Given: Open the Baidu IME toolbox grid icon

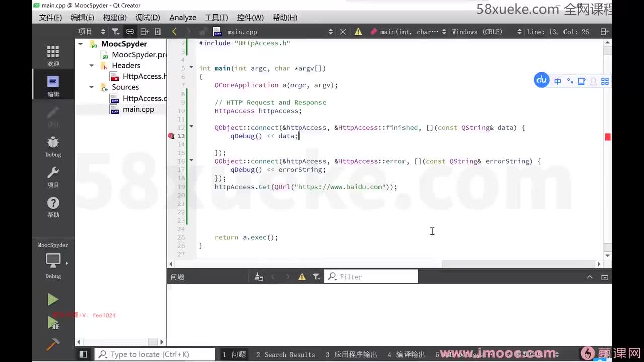Looking at the screenshot, I should pyautogui.click(x=605, y=81).
